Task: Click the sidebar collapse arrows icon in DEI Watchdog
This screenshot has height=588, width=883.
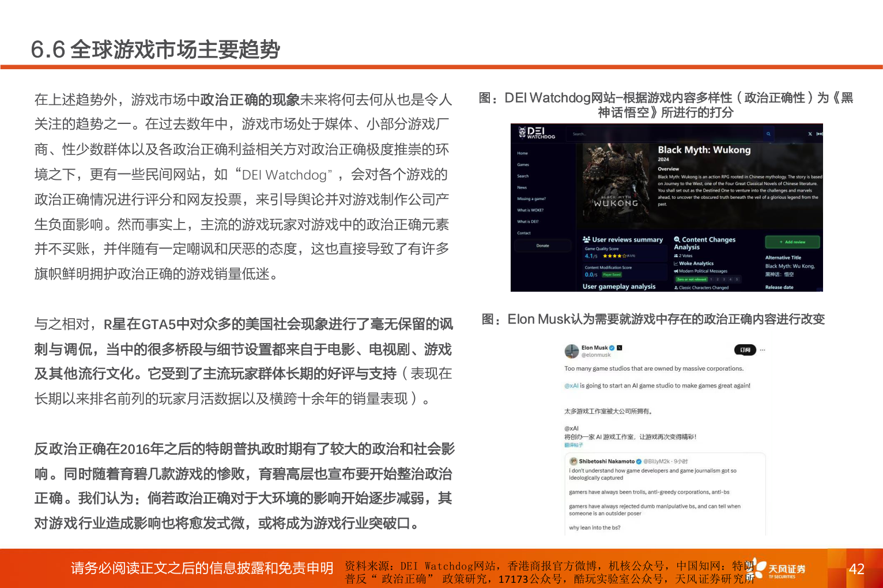Action: pyautogui.click(x=819, y=134)
